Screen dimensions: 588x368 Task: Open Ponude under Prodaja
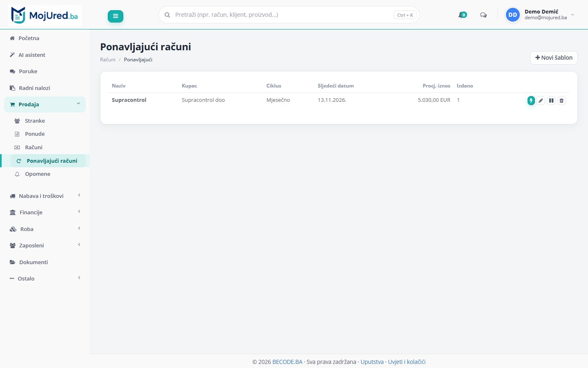click(x=48, y=134)
